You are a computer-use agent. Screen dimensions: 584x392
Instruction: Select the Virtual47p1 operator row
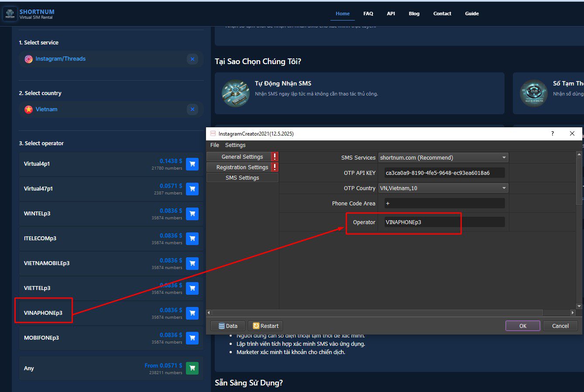point(111,189)
